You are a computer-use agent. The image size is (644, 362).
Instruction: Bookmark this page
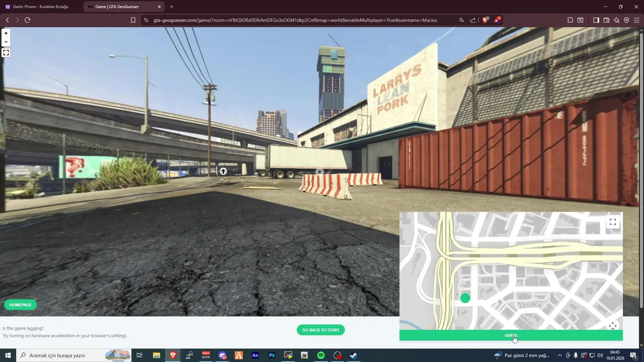[x=133, y=20]
